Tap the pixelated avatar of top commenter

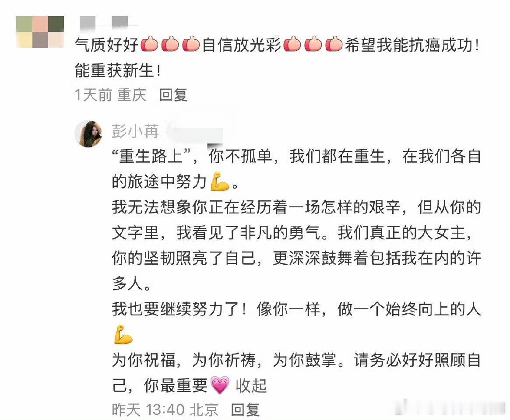coord(40,32)
